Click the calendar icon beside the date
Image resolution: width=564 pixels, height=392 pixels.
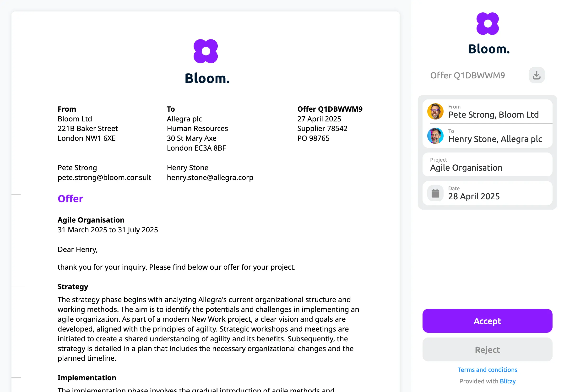435,193
